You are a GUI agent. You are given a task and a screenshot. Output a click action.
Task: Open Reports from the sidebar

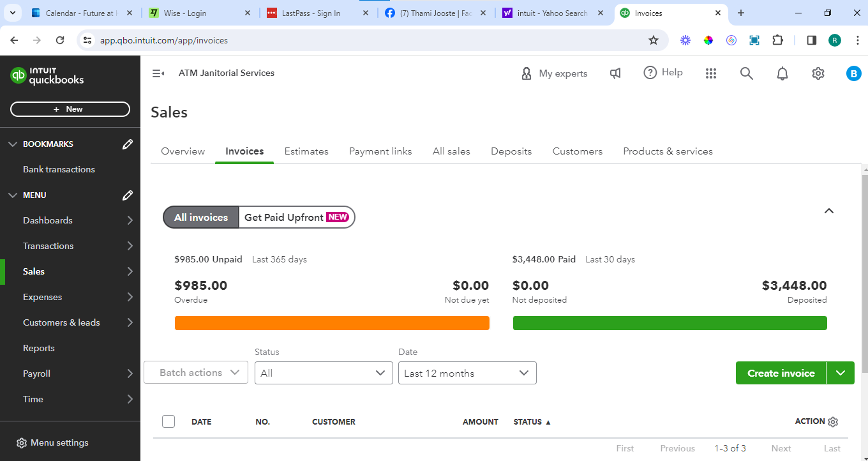39,348
